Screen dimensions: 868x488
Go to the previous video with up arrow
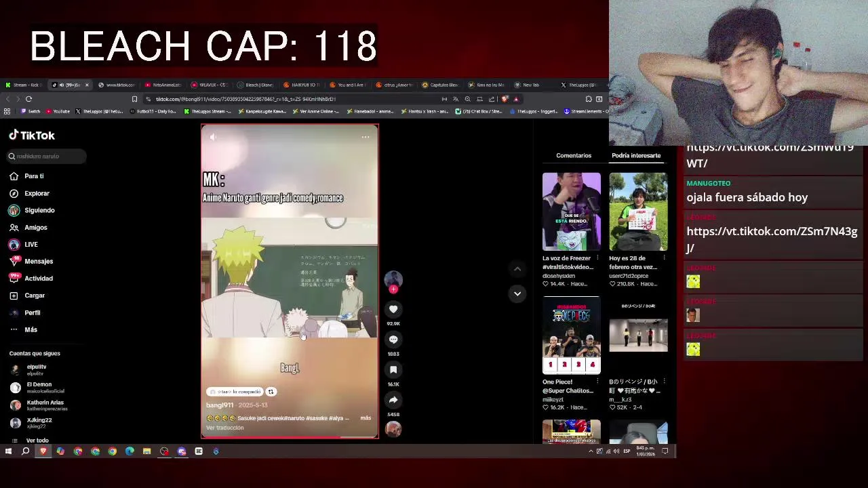tap(517, 269)
